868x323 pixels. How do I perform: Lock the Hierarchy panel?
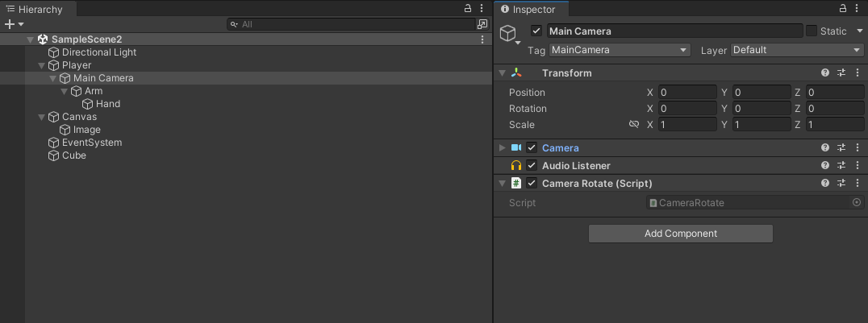(x=468, y=8)
